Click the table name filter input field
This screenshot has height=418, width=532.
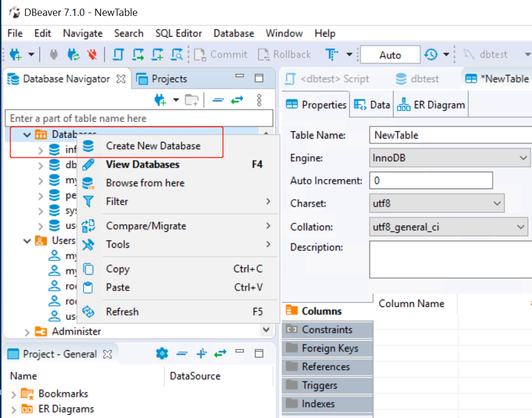point(139,118)
